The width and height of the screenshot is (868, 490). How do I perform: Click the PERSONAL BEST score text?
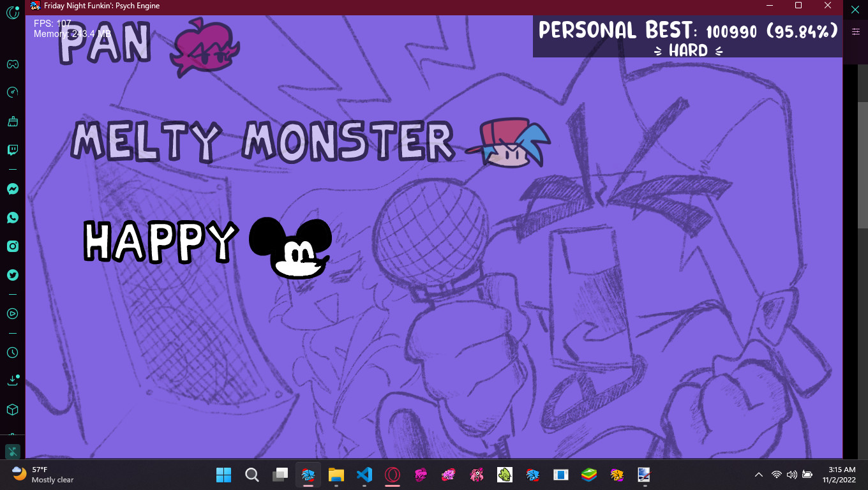(x=688, y=30)
